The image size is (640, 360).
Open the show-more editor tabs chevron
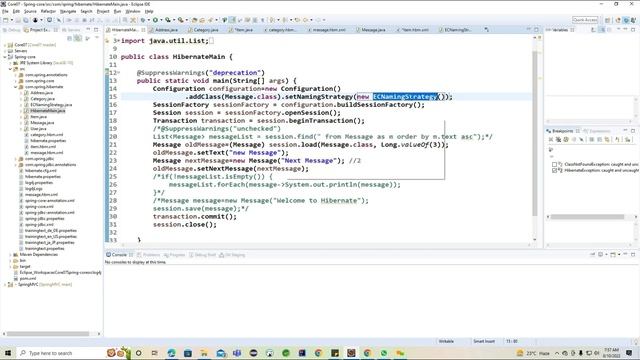[487, 30]
